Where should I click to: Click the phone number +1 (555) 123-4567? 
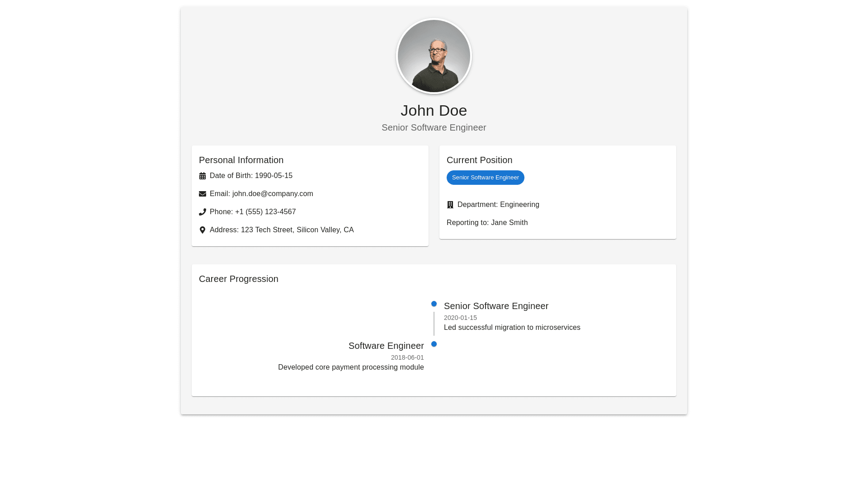[265, 212]
